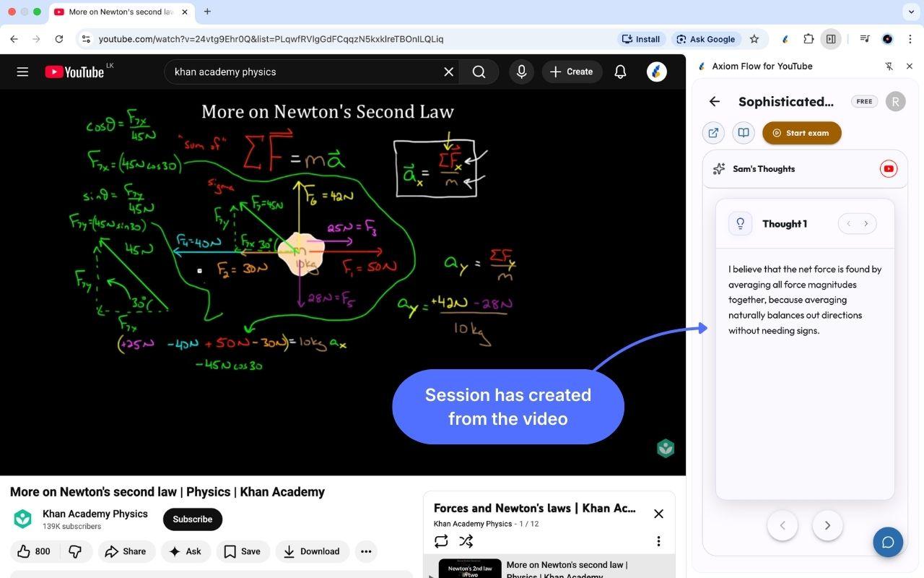924x578 pixels.
Task: Open YouTube notifications via the bell icon
Action: click(619, 72)
